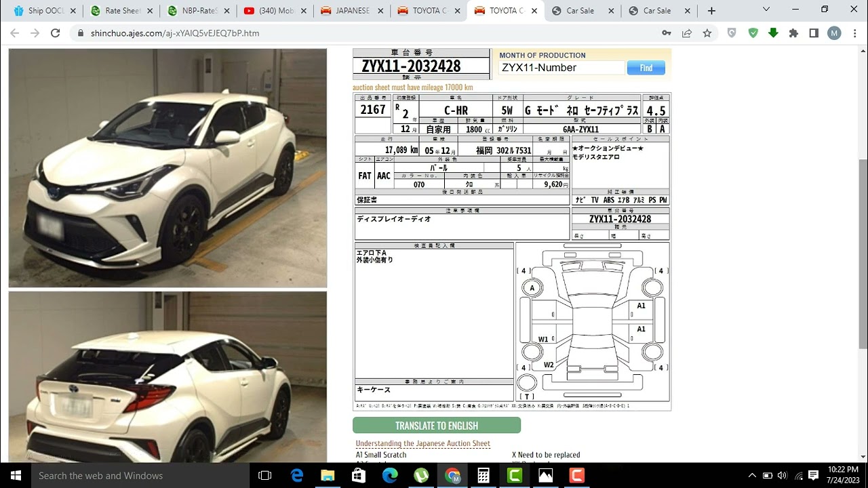Open Microsoft Store from the taskbar
868x488 pixels.
(359, 476)
